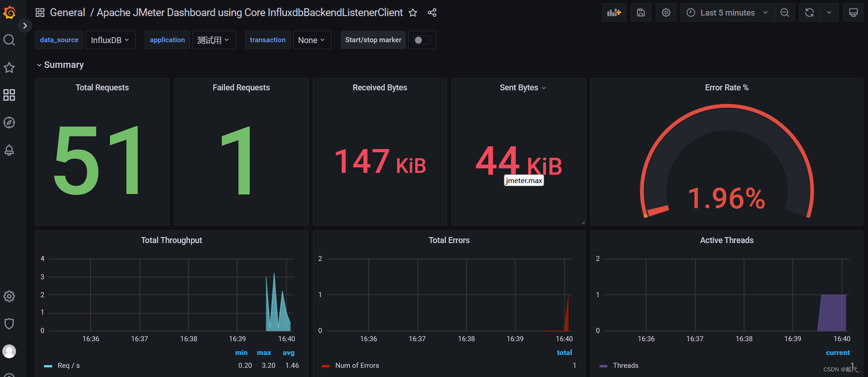Open the InfluxDB data source dropdown
The width and height of the screenshot is (868, 377).
pos(110,40)
